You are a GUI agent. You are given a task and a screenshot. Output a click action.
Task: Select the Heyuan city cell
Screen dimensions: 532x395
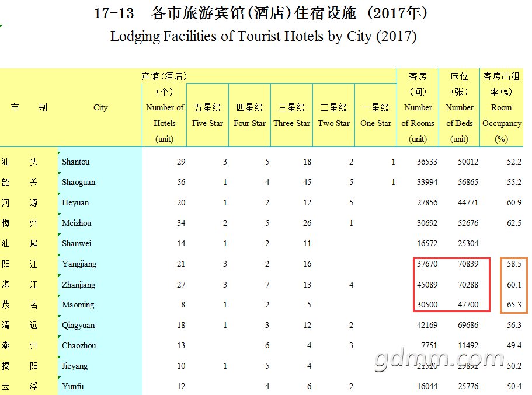pyautogui.click(x=100, y=202)
